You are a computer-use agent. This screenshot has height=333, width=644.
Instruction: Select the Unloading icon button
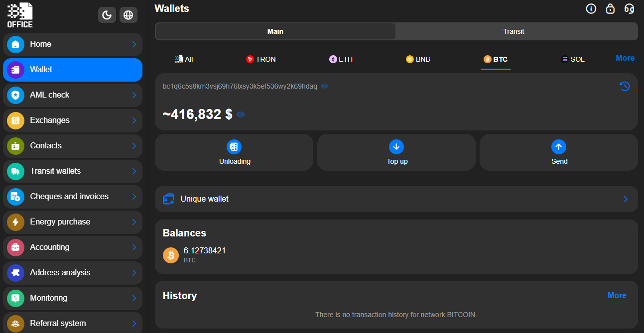click(x=234, y=147)
